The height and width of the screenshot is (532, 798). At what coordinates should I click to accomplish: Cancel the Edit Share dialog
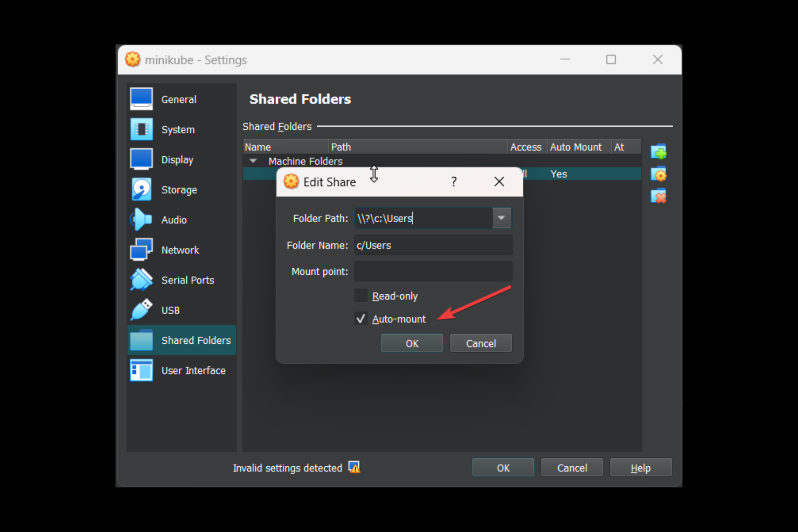[x=481, y=343]
